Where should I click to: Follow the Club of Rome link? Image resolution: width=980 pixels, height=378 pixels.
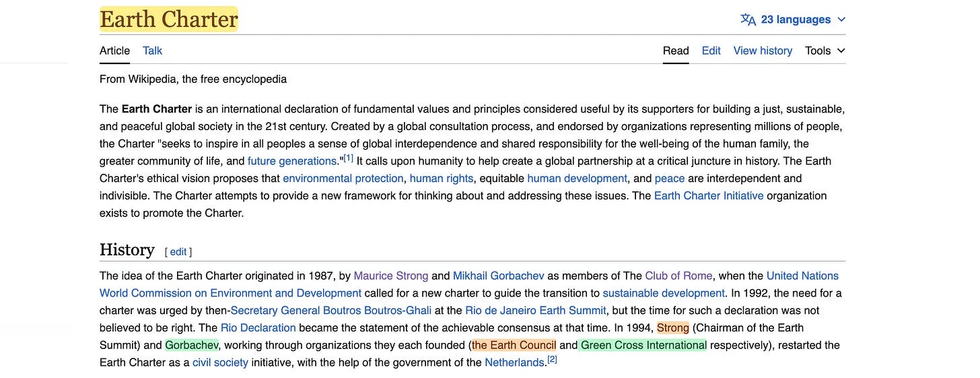(x=678, y=276)
